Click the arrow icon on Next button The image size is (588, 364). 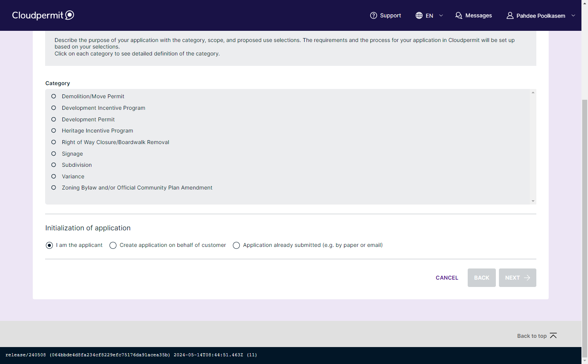click(527, 278)
